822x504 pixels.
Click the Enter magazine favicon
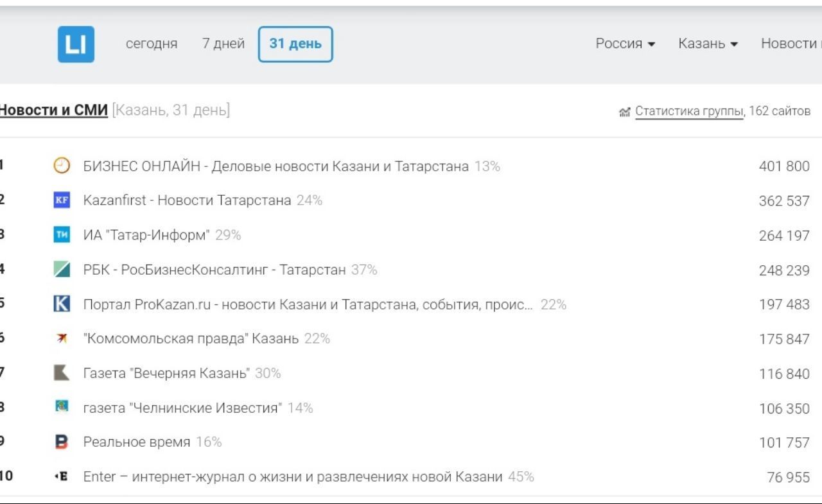pos(62,476)
